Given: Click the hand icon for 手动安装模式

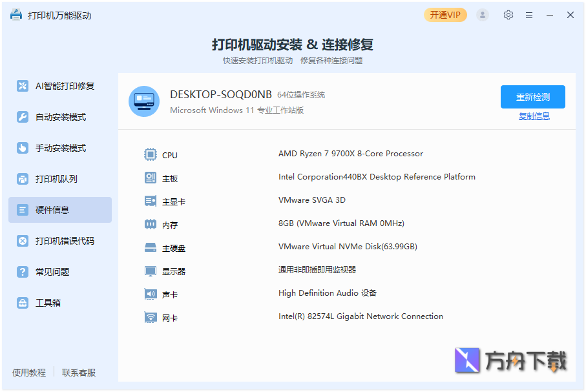Looking at the screenshot, I should (x=23, y=148).
